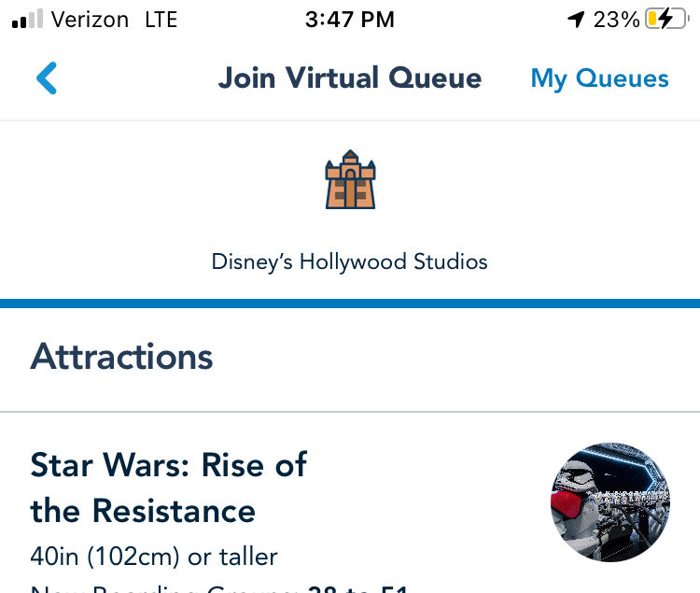Tap "the Resistance" second title line
700x593 pixels.
pos(143,511)
